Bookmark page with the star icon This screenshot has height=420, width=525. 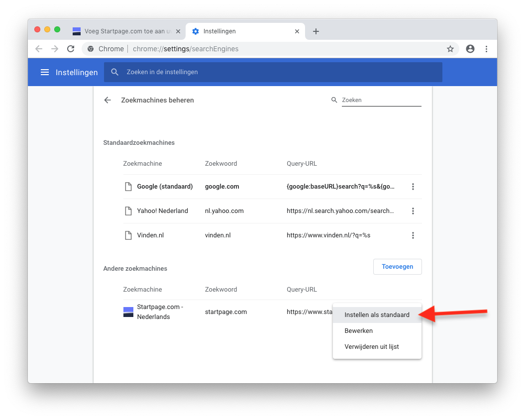450,49
